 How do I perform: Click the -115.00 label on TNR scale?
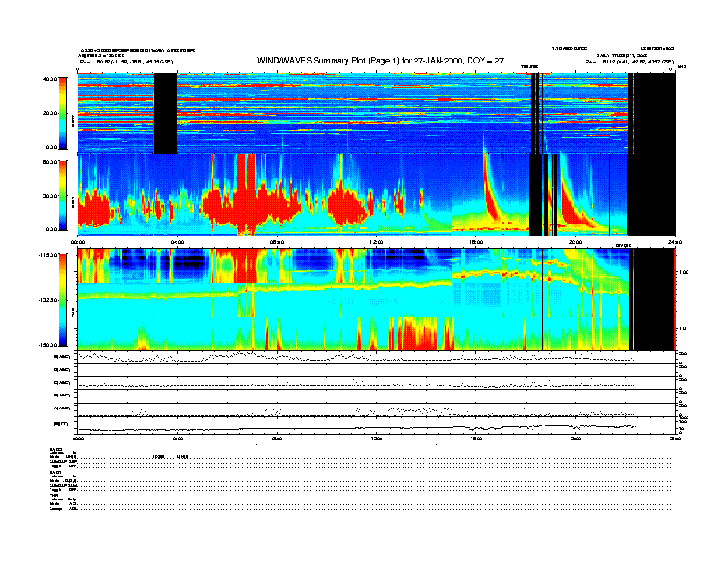(x=48, y=255)
